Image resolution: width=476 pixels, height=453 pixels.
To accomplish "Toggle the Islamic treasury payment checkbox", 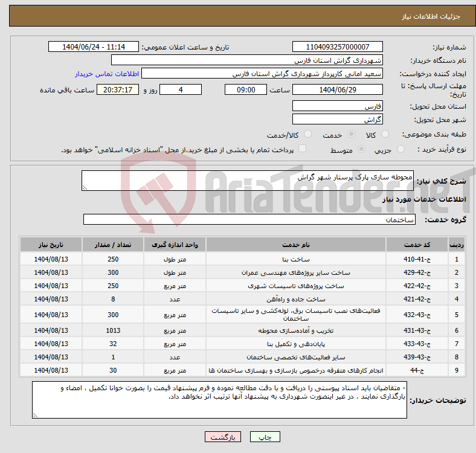I will (303, 149).
